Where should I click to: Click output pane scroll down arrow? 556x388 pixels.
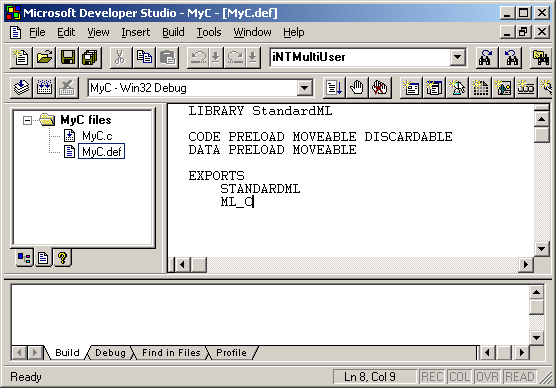(x=536, y=337)
